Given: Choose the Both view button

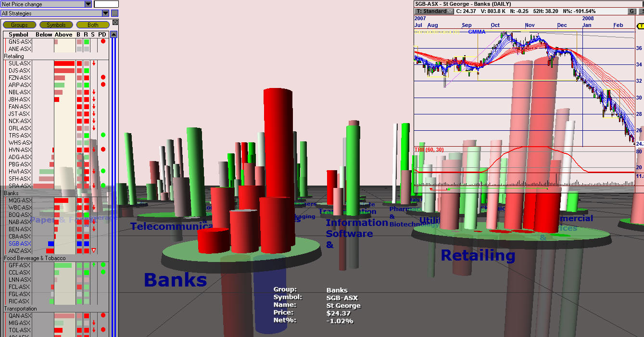Looking at the screenshot, I should tap(93, 25).
